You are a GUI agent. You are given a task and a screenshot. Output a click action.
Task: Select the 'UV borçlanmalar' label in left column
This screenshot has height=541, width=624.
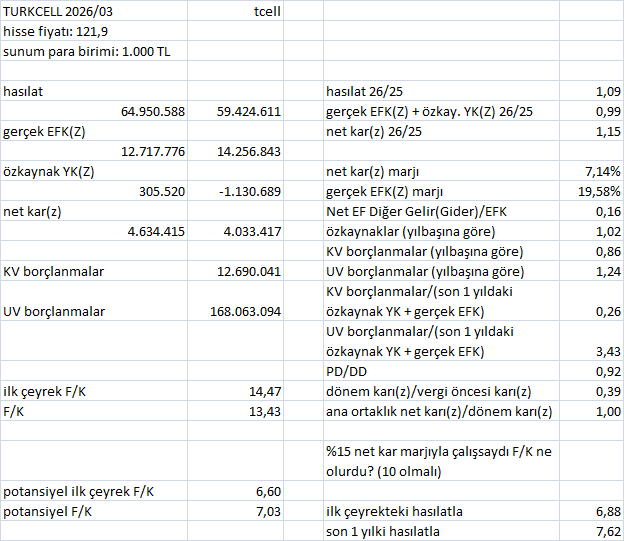[x=94, y=301]
